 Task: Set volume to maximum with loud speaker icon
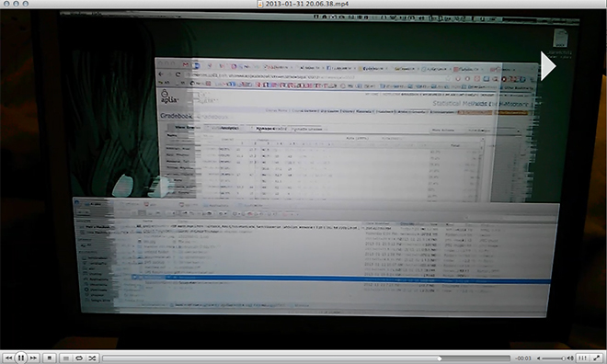point(570,358)
